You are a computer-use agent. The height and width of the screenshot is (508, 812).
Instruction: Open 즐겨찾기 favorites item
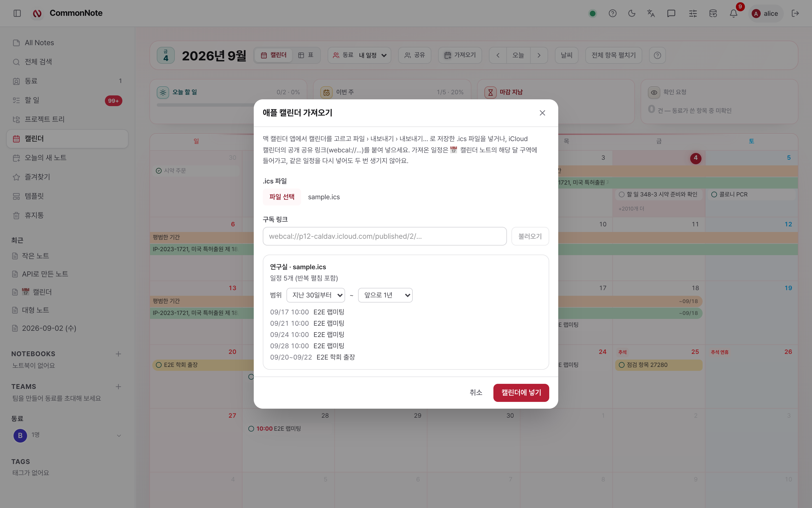click(67, 177)
